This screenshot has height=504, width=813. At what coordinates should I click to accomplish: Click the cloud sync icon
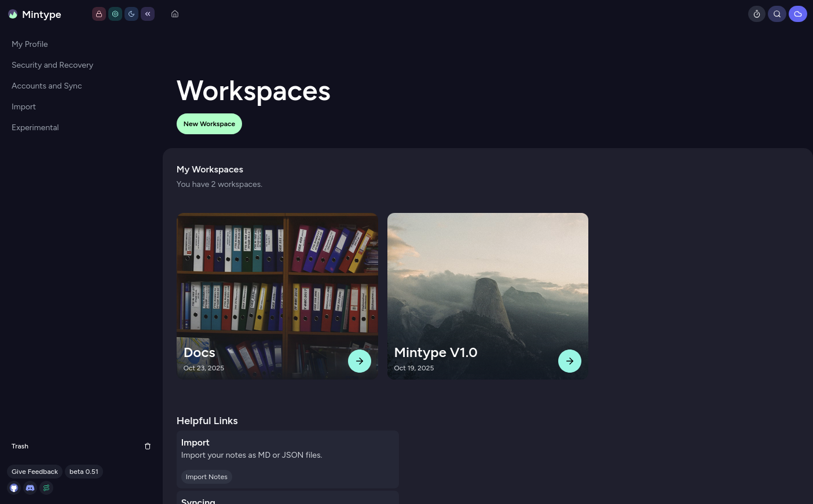pos(798,14)
